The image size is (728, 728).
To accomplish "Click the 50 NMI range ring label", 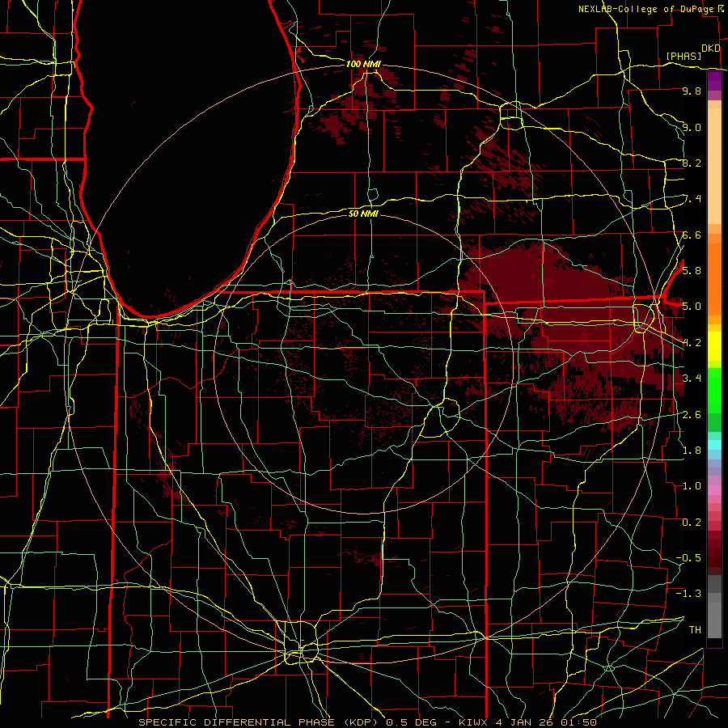I will tap(363, 214).
